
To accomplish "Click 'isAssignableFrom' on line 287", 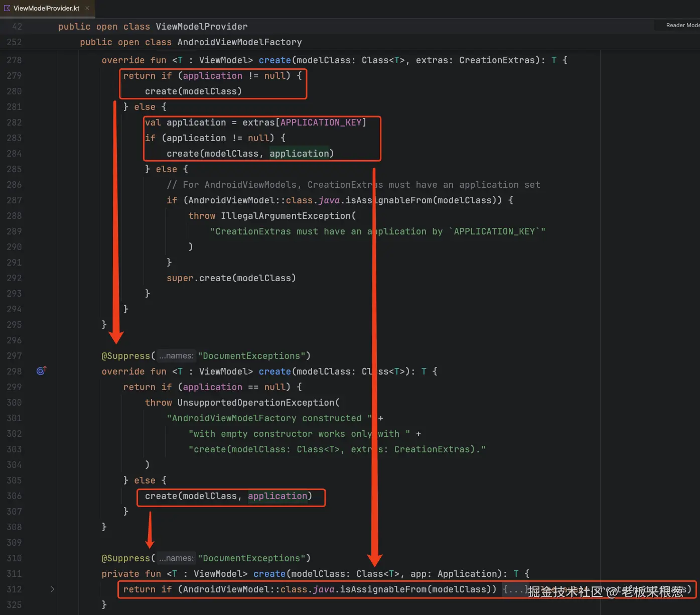I will pos(389,200).
